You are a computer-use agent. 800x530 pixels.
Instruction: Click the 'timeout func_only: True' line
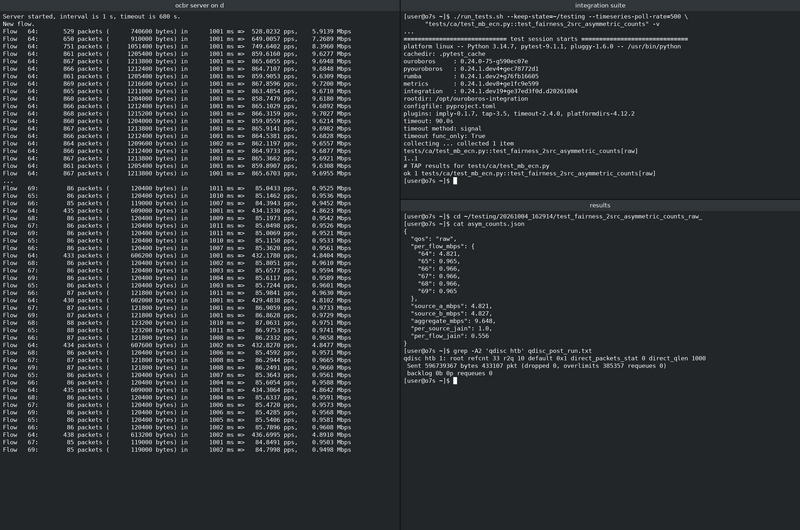[x=444, y=136]
